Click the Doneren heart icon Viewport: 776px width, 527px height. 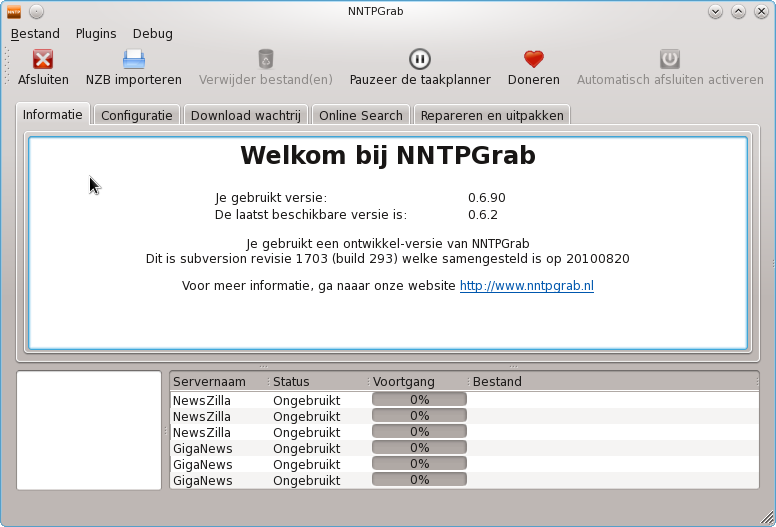533,60
